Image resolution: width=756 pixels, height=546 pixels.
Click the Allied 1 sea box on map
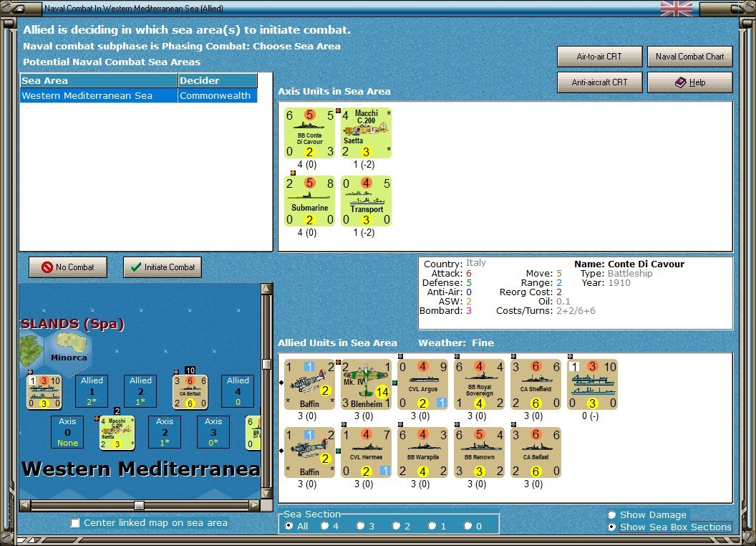tap(92, 391)
